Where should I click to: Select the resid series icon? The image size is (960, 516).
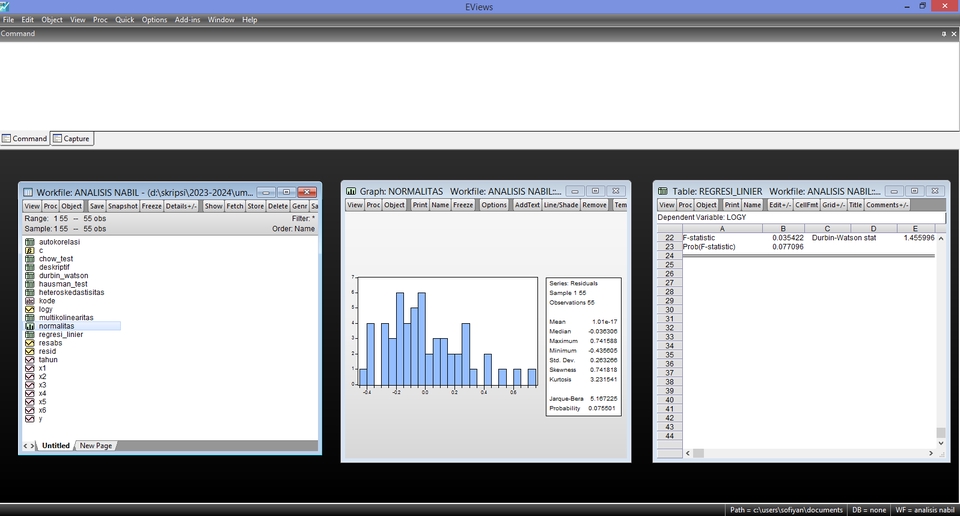point(29,351)
